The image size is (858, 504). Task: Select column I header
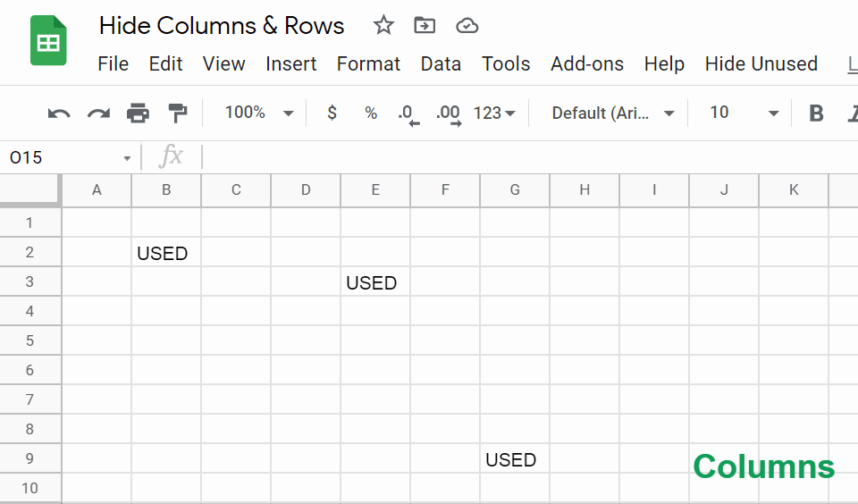pyautogui.click(x=654, y=189)
